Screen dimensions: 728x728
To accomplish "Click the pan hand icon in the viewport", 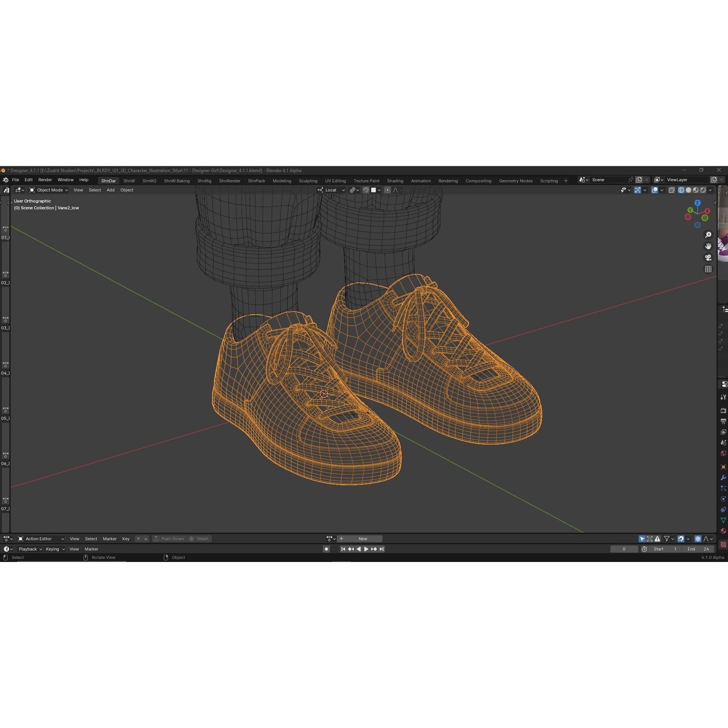I will [709, 246].
